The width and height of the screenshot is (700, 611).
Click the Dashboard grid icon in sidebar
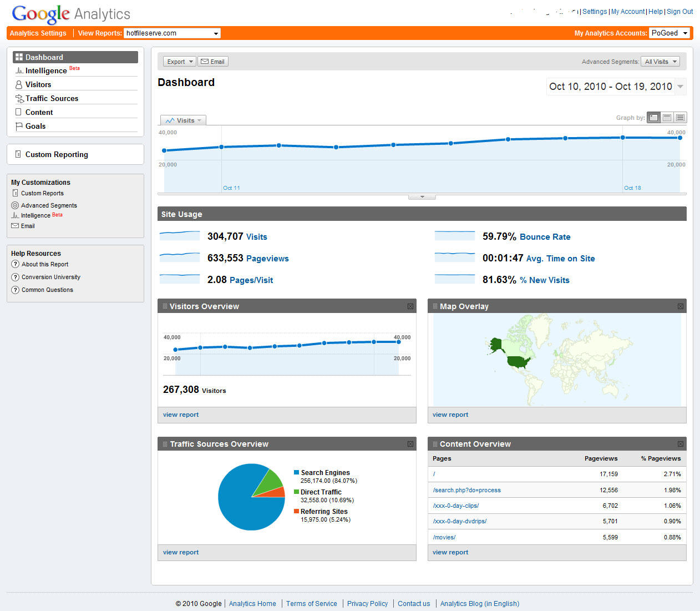click(19, 57)
